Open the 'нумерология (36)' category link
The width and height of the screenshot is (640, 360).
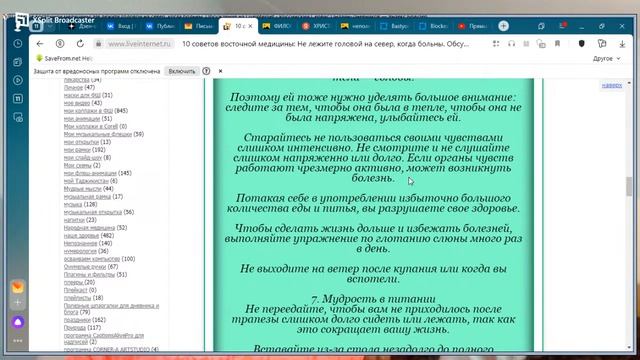[86, 251]
